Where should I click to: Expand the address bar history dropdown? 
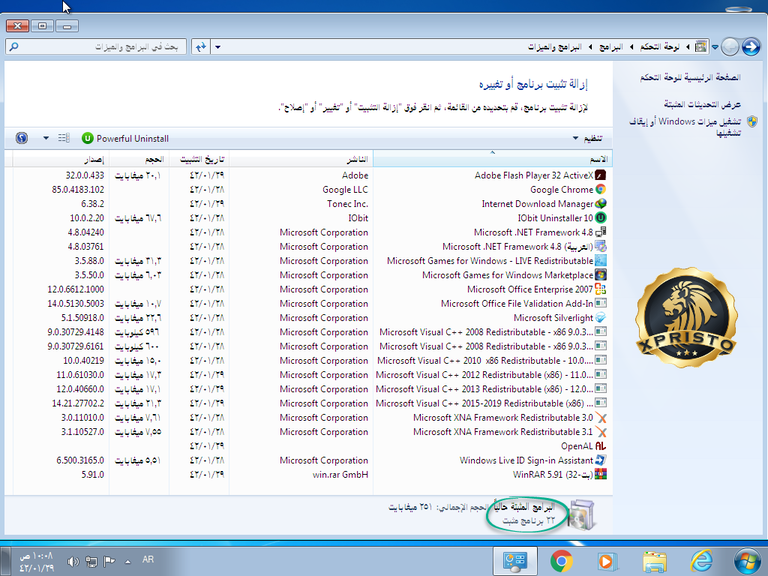[x=218, y=47]
